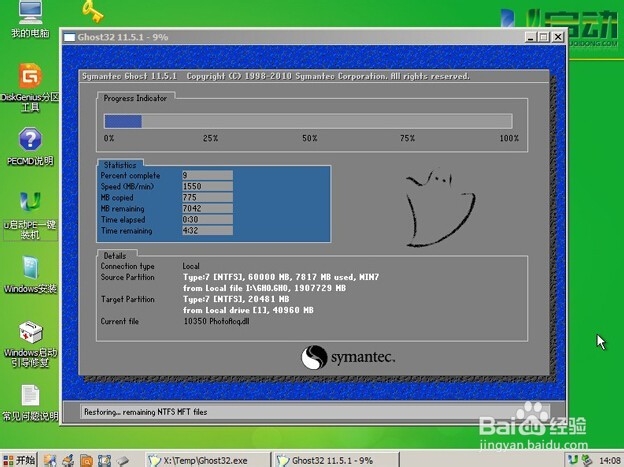Viewport: 624px width, 467px height.
Task: Click source text 'from Local file I:\GHO.GHO'
Action: click(237, 288)
